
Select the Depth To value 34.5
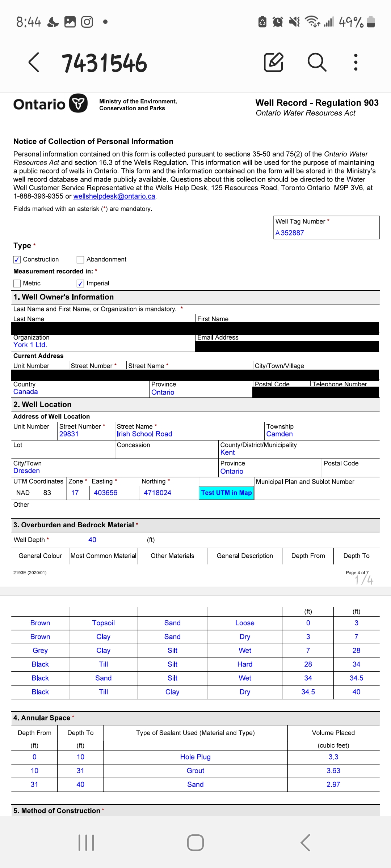point(357,678)
